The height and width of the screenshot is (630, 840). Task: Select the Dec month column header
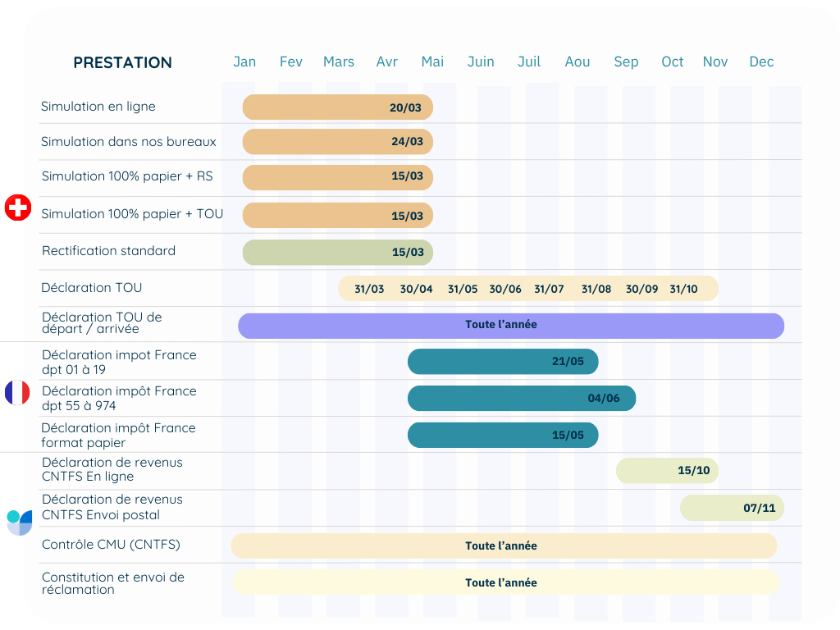coord(761,62)
